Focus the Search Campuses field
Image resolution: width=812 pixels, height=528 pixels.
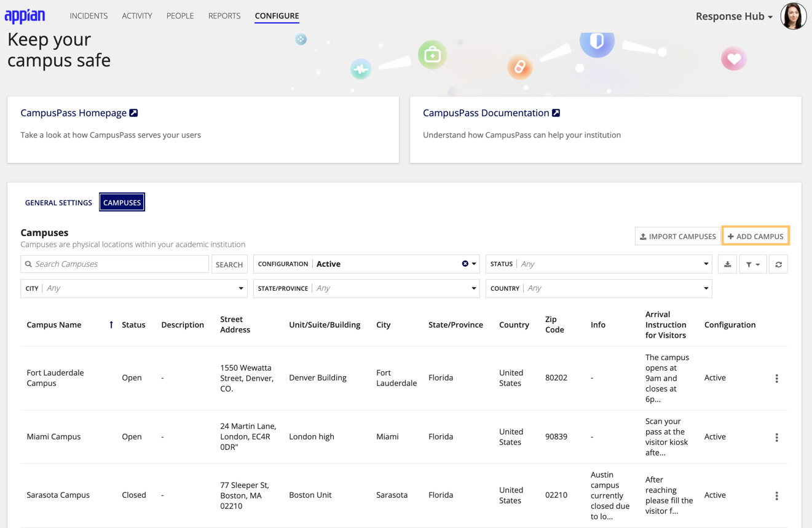pos(115,264)
